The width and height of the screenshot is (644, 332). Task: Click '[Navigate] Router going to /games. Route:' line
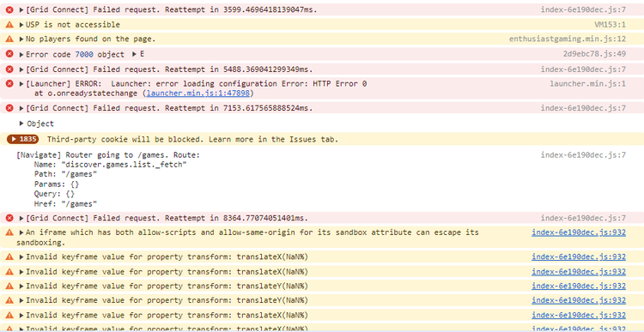(108, 155)
